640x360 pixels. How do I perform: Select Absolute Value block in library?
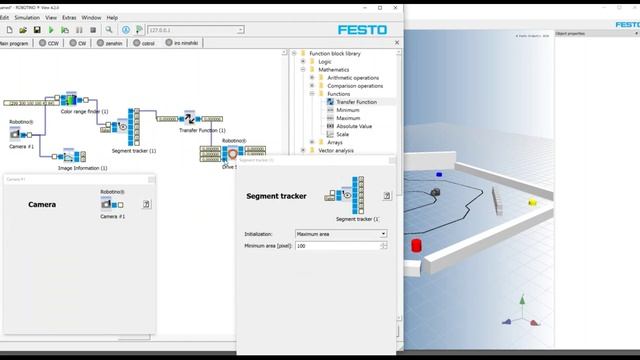[353, 126]
